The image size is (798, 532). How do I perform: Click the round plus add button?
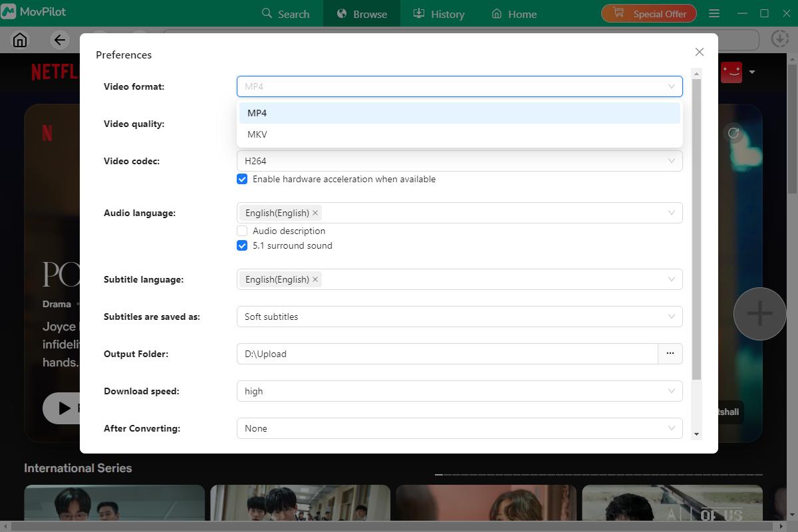[x=759, y=314]
